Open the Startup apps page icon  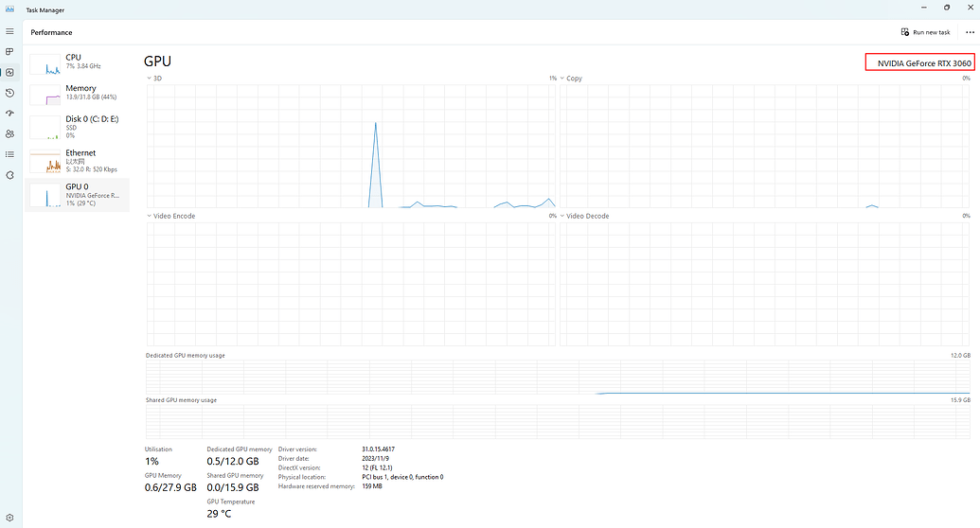pyautogui.click(x=9, y=114)
